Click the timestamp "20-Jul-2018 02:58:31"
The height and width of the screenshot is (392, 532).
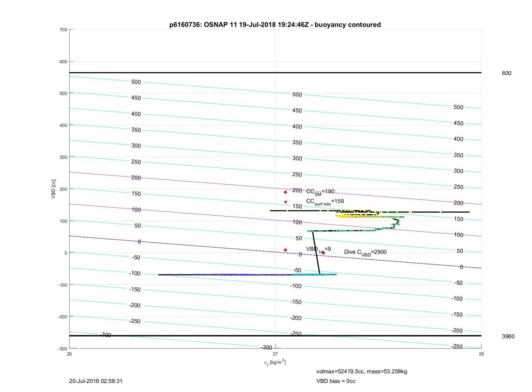point(96,381)
